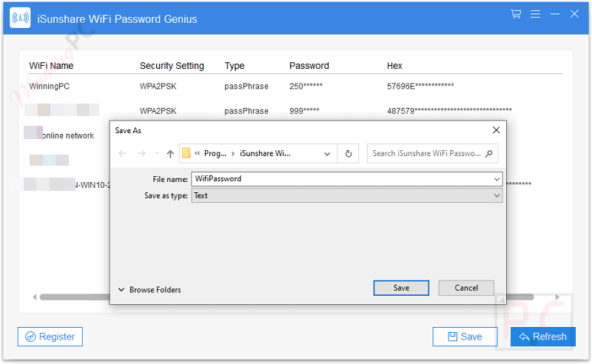Click the password 250****** cell
592x364 pixels.
pos(306,86)
